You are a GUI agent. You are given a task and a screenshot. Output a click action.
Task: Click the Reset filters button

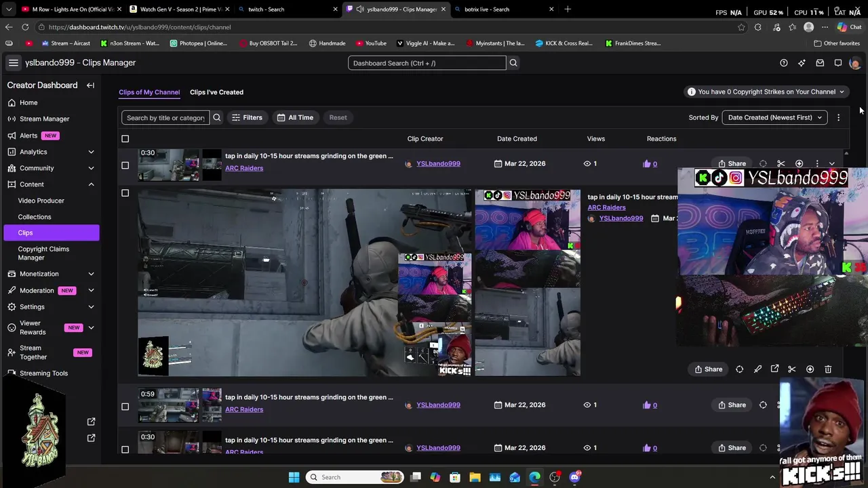click(x=338, y=117)
